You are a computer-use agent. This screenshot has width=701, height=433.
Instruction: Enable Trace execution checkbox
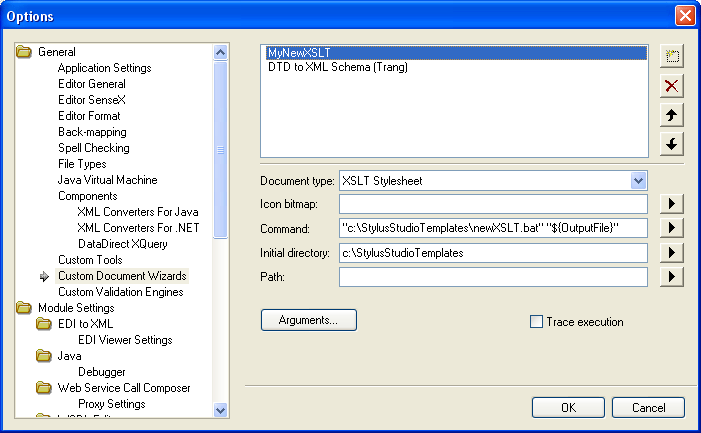point(536,322)
